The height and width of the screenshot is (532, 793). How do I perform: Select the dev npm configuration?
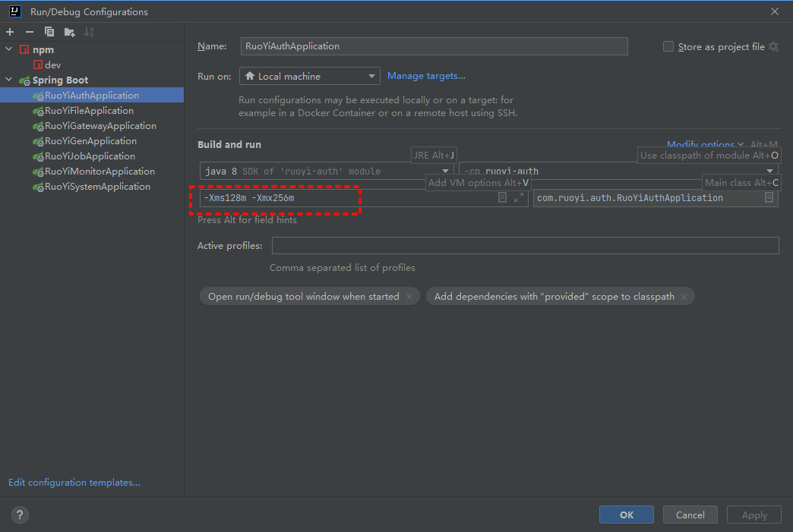pos(52,65)
